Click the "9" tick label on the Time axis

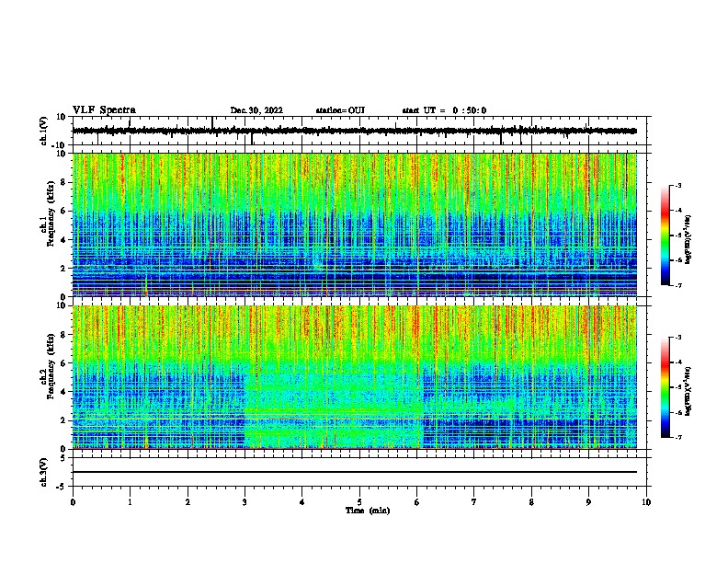(x=588, y=502)
